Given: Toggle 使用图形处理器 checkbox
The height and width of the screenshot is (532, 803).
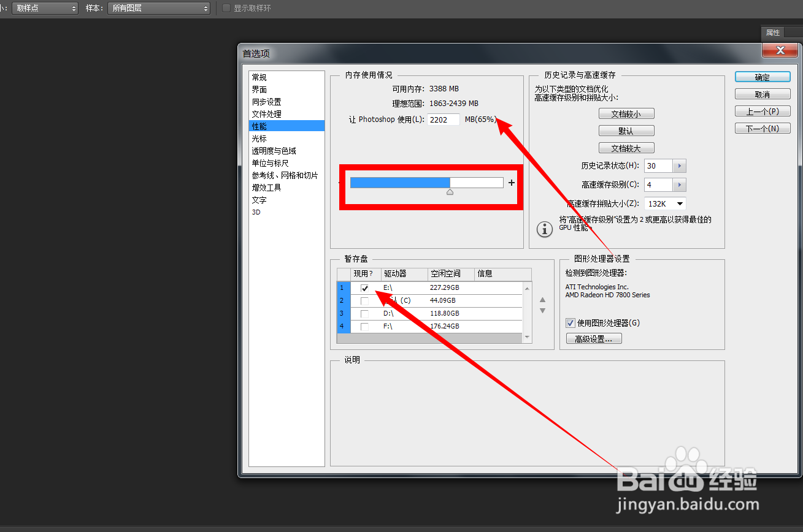Looking at the screenshot, I should tap(571, 323).
